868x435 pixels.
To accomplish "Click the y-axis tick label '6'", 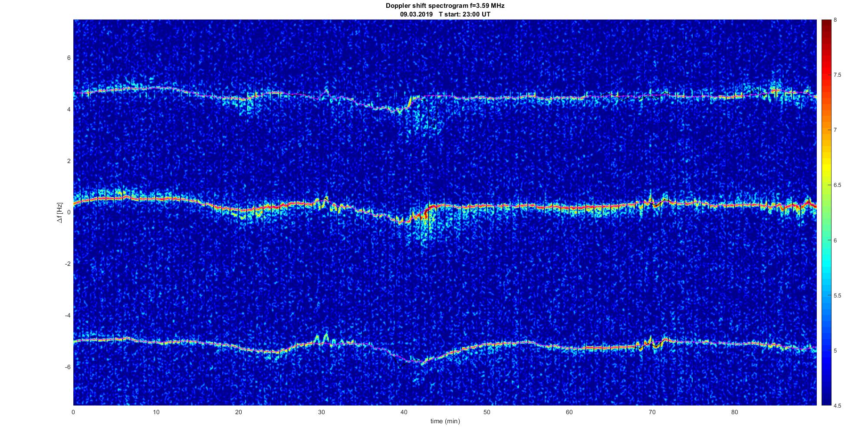I will point(69,58).
